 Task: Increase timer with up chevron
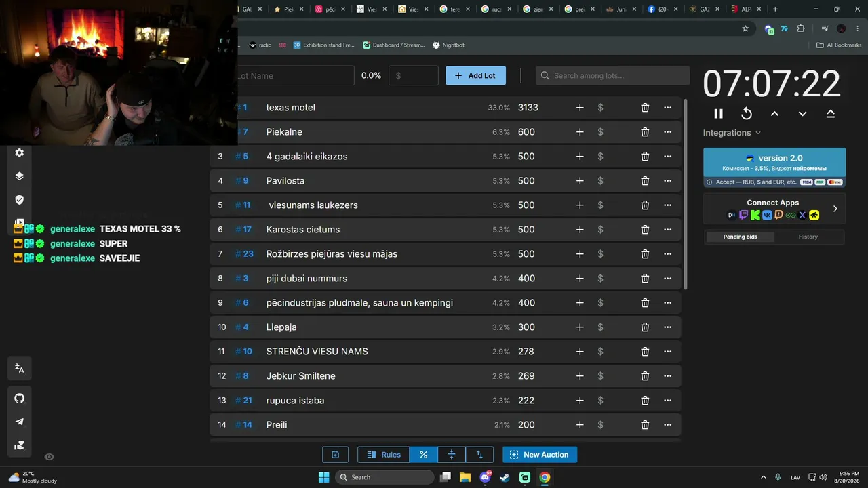(x=774, y=114)
